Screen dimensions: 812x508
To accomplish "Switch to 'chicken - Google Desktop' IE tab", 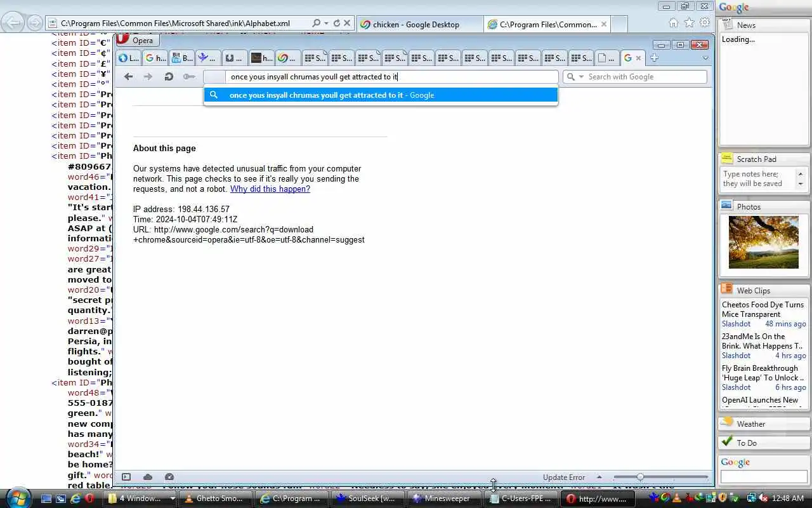I will pos(419,24).
